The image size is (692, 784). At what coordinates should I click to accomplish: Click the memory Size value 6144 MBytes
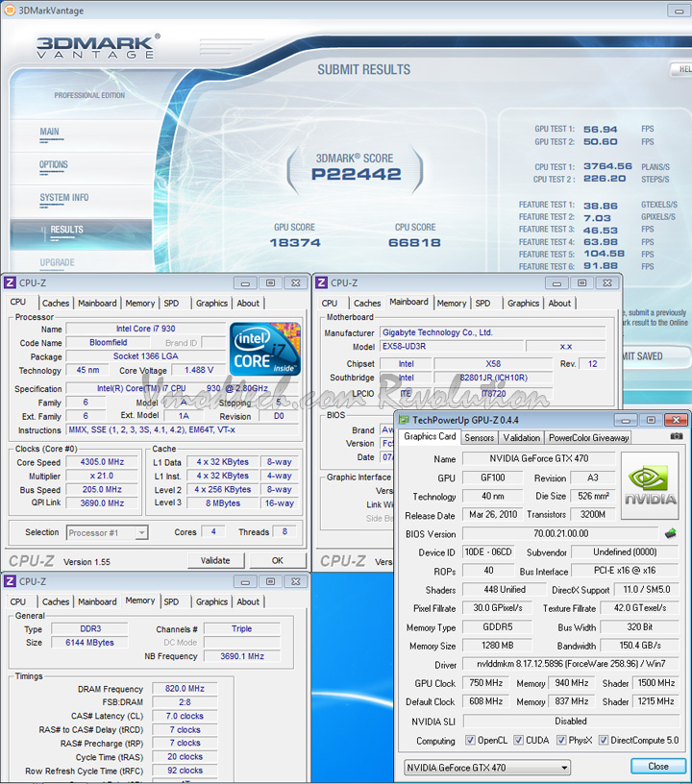(89, 643)
